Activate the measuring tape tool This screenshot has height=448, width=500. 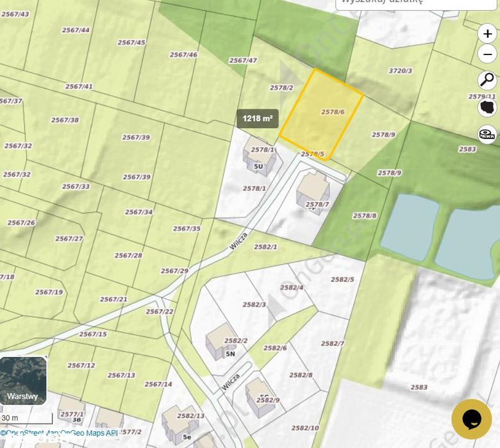pyautogui.click(x=487, y=134)
